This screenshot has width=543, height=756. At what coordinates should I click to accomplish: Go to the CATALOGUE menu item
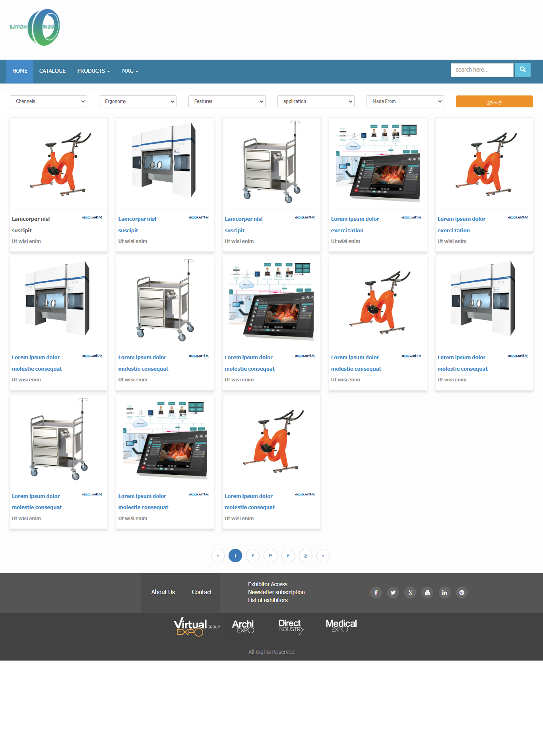[52, 71]
